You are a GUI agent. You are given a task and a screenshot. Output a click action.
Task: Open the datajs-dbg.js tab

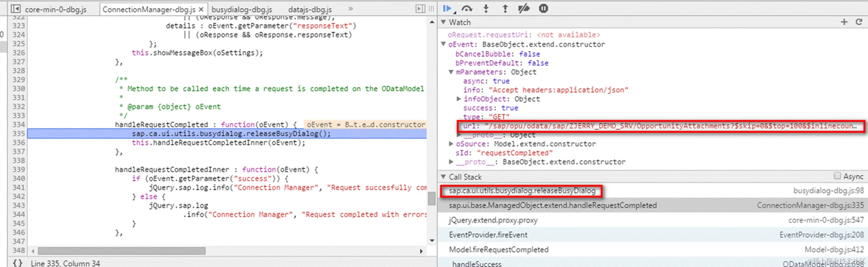pyautogui.click(x=310, y=9)
